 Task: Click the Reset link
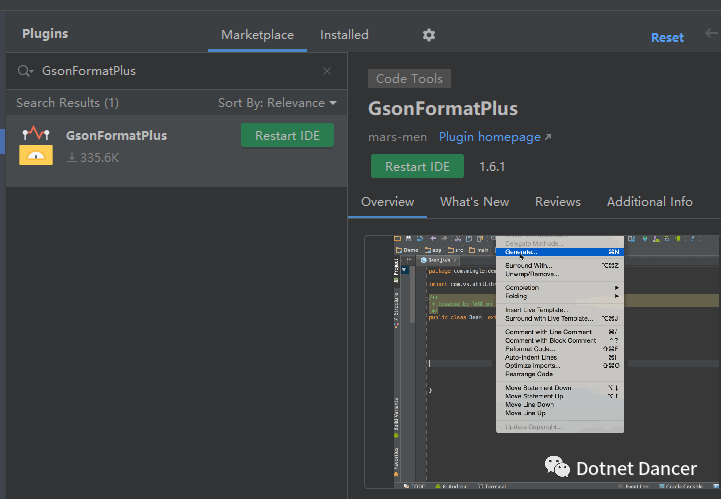(x=667, y=38)
